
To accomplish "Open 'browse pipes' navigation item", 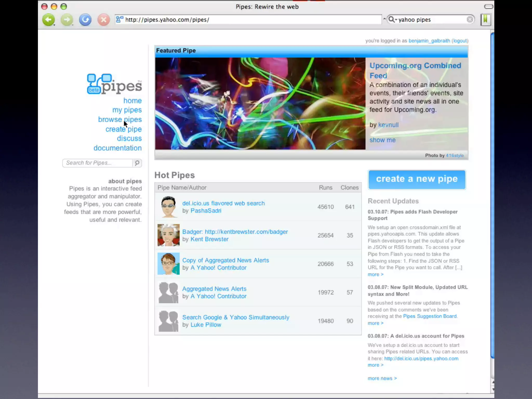I will [x=120, y=119].
